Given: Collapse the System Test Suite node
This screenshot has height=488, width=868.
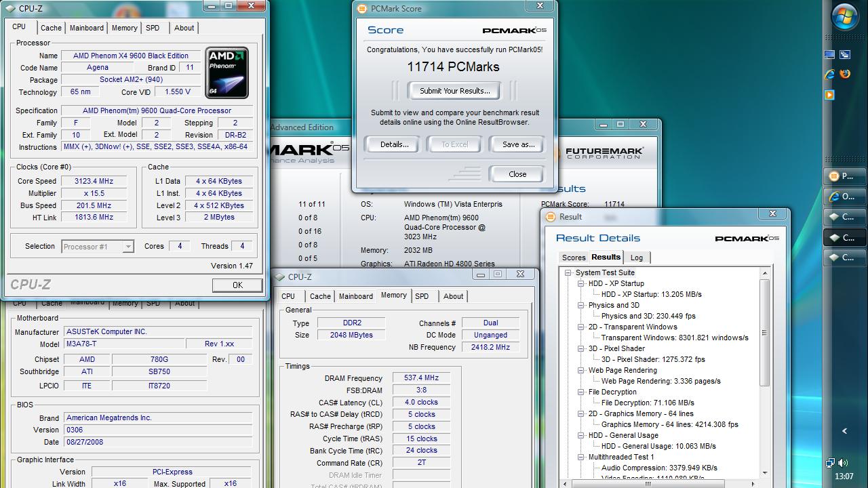Looking at the screenshot, I should 568,272.
